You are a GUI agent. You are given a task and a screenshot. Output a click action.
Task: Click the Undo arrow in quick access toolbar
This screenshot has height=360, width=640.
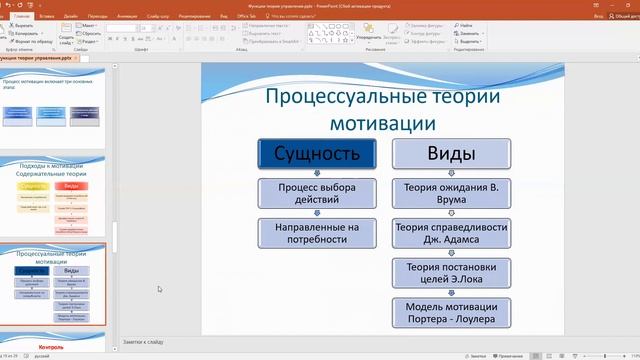pos(8,5)
